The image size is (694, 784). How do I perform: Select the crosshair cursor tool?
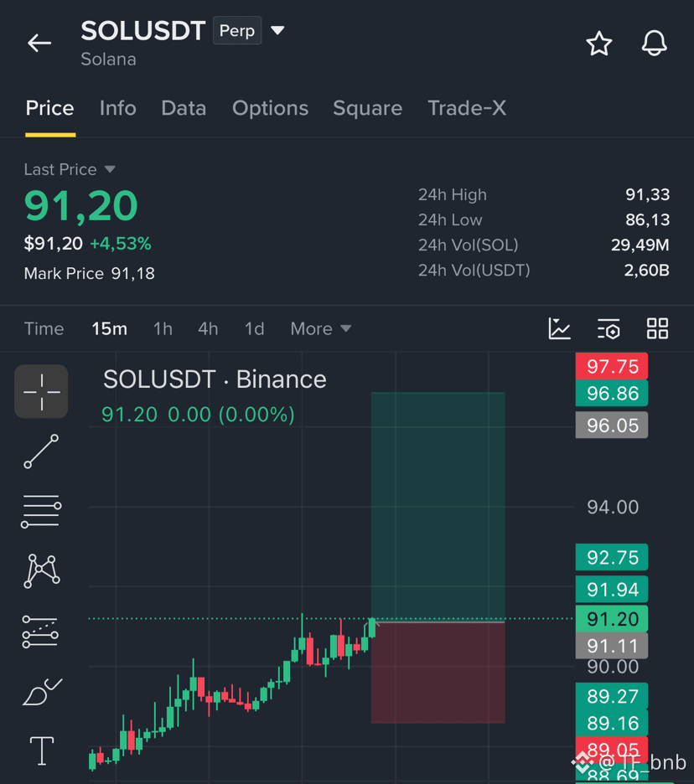click(42, 391)
